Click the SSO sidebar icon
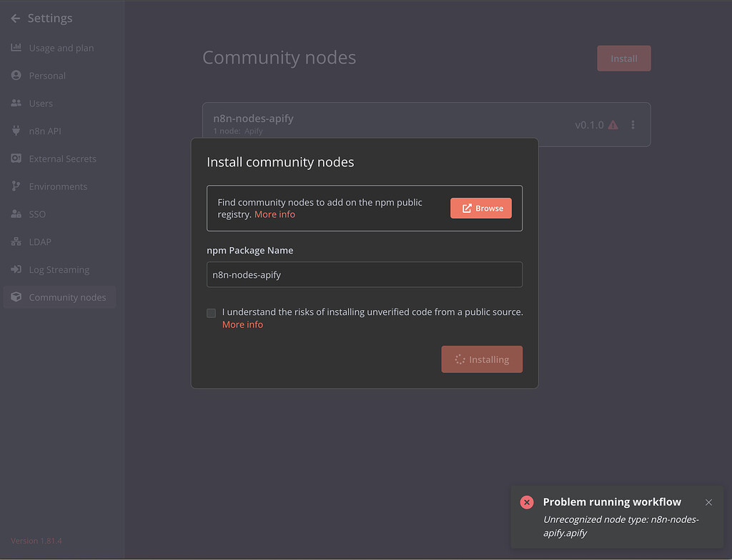Viewport: 732px width, 560px height. (16, 214)
